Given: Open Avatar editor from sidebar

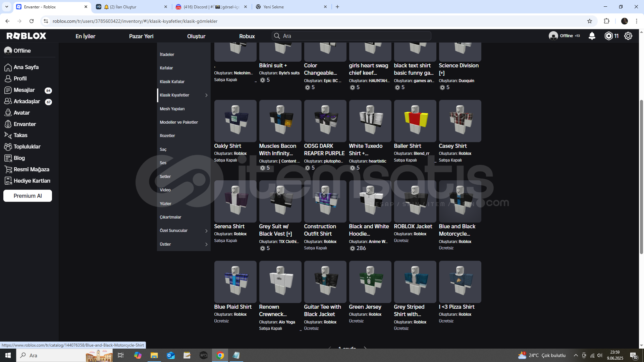Looking at the screenshot, I should (22, 113).
